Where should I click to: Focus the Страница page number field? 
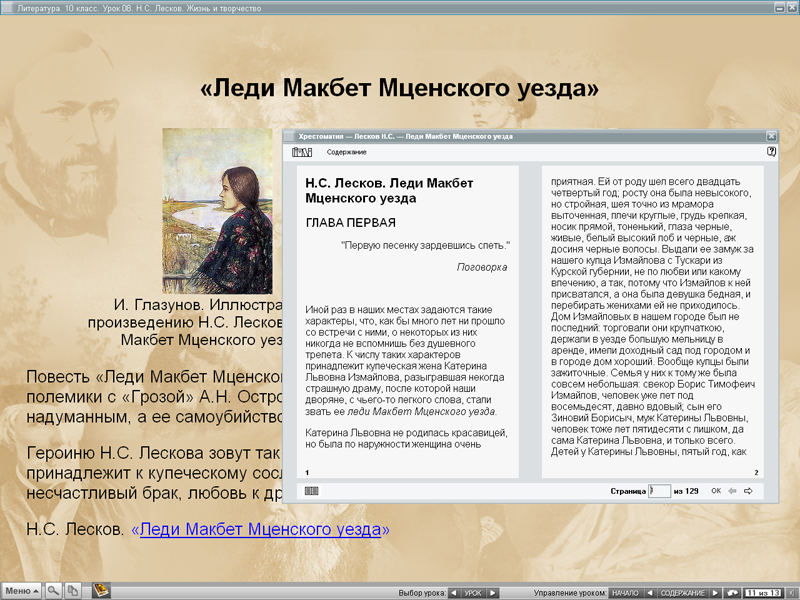pos(659,491)
